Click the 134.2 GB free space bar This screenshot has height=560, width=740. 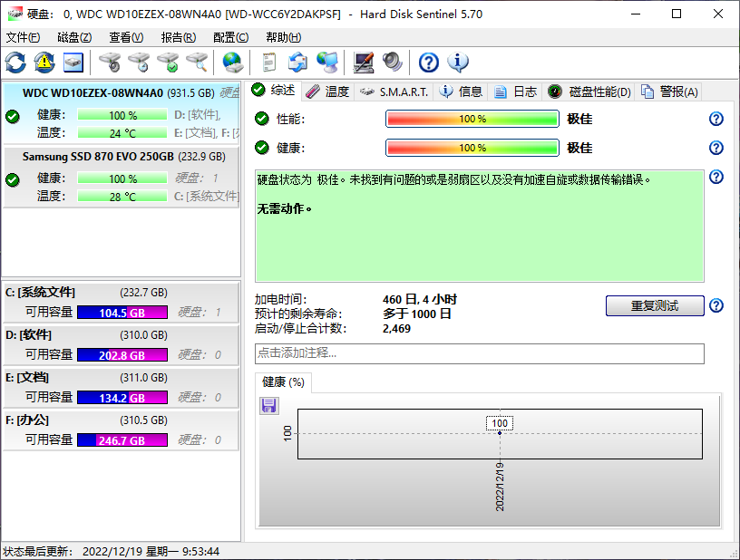[x=122, y=398]
